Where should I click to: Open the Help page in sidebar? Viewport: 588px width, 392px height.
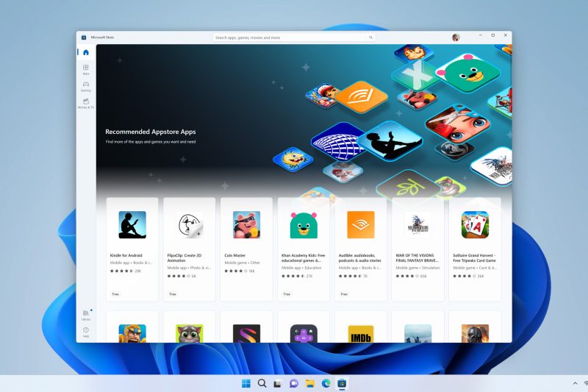point(86,332)
